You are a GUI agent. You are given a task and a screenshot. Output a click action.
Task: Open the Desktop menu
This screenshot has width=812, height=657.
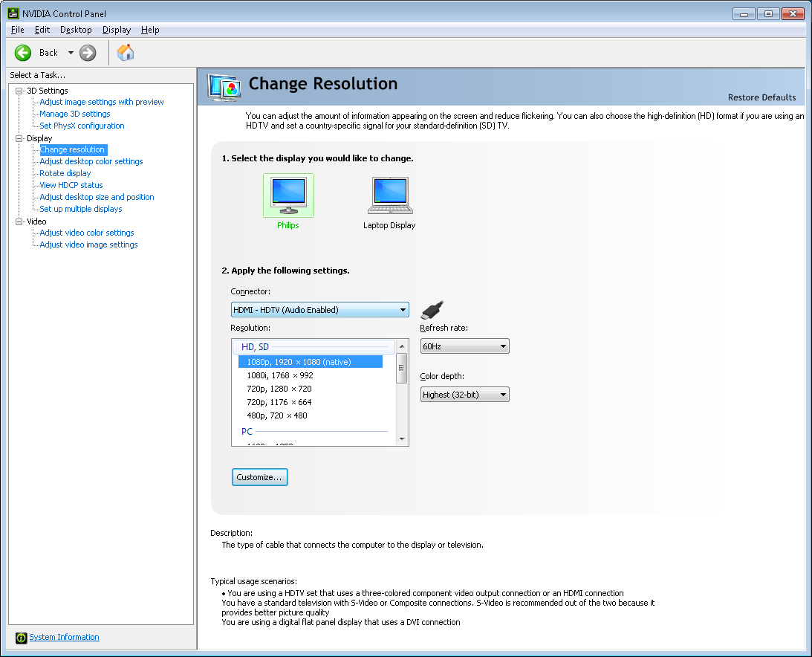(76, 30)
